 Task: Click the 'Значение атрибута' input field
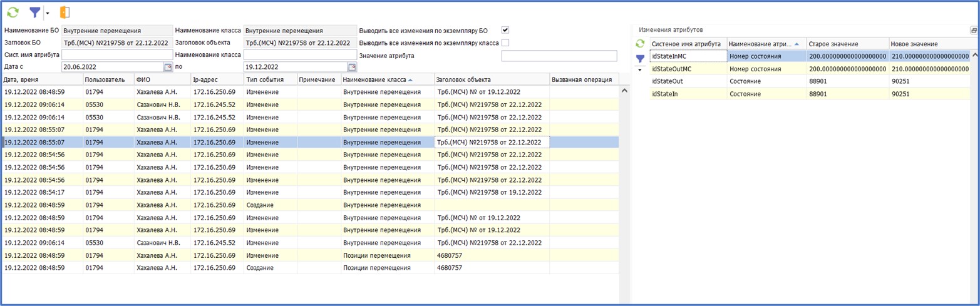pyautogui.click(x=559, y=56)
